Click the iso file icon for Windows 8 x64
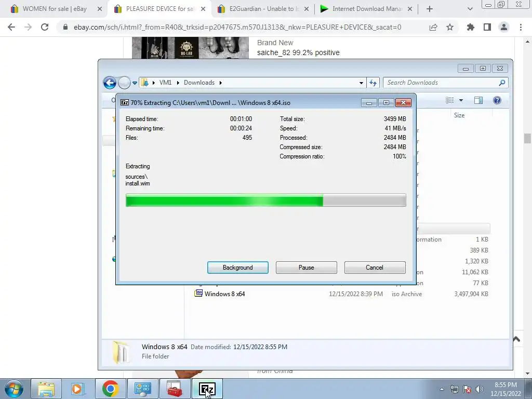The width and height of the screenshot is (532, 399). tap(198, 293)
